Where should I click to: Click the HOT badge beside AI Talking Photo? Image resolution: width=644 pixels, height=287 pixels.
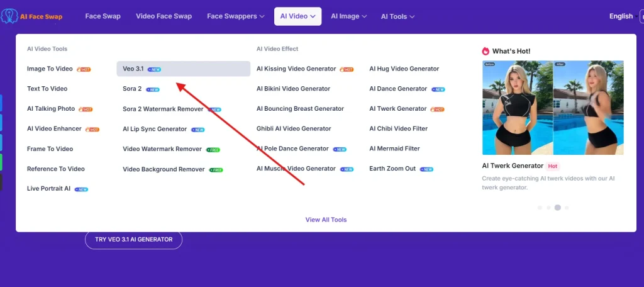[x=86, y=110]
